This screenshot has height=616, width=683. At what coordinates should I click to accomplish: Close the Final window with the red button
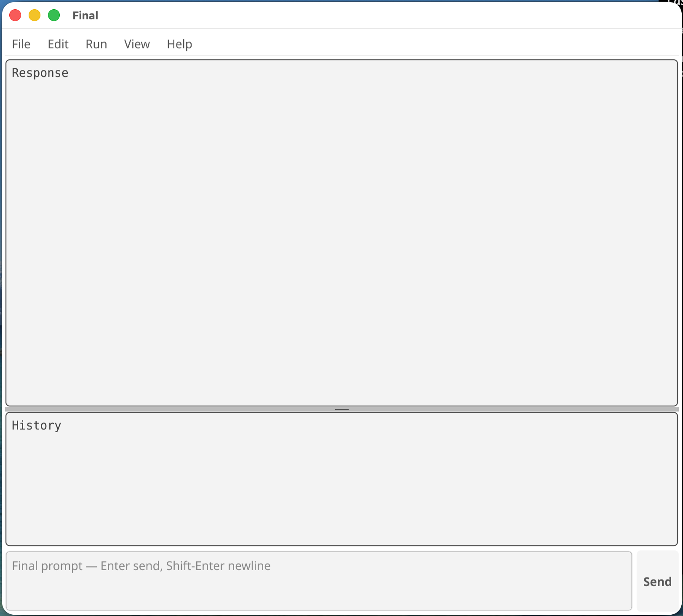pos(15,15)
